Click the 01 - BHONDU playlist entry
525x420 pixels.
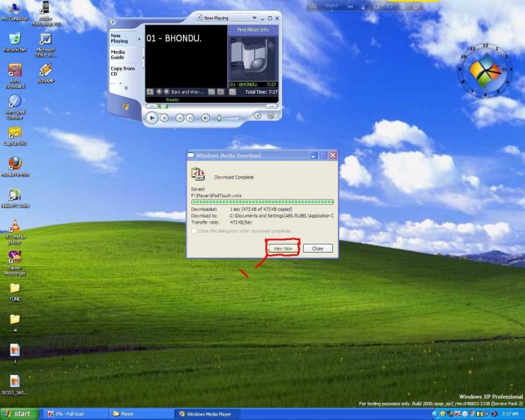click(x=253, y=85)
